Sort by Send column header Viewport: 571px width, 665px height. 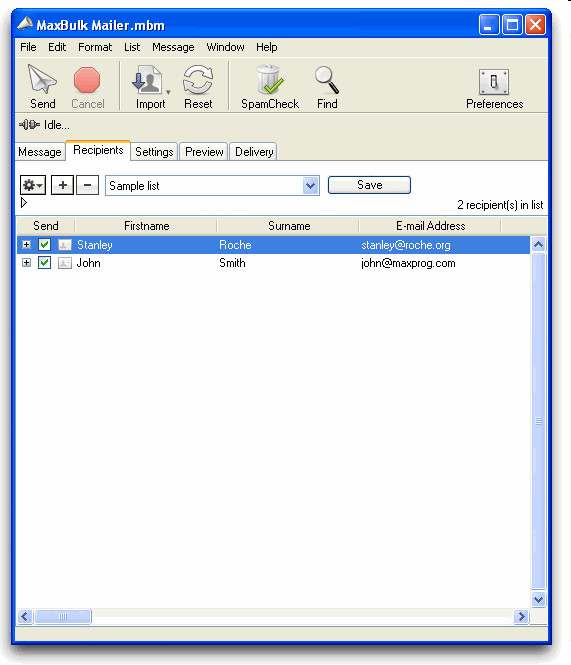46,226
